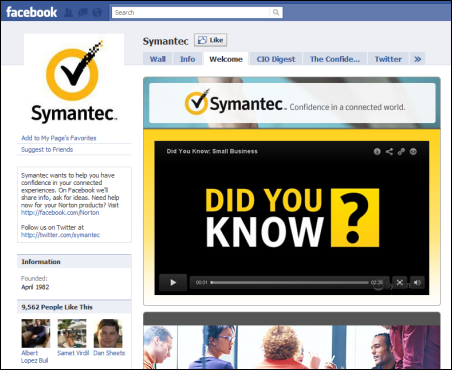
Task: Open Samet Virdil's profile picture
Action: click(72, 333)
